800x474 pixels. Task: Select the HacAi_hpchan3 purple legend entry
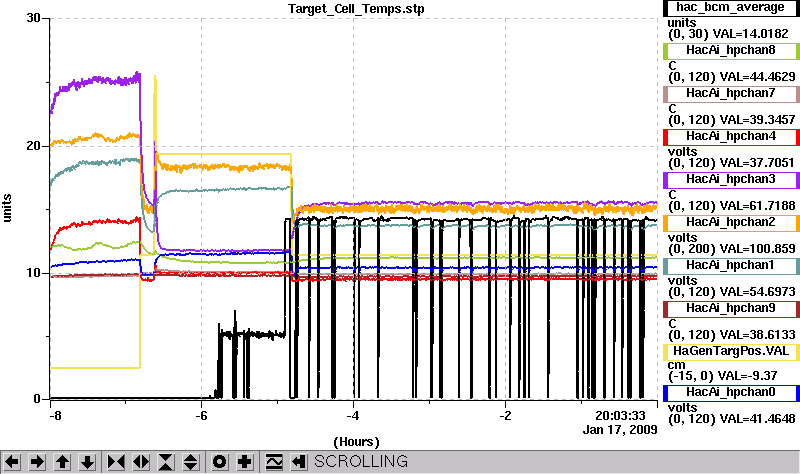(730, 180)
